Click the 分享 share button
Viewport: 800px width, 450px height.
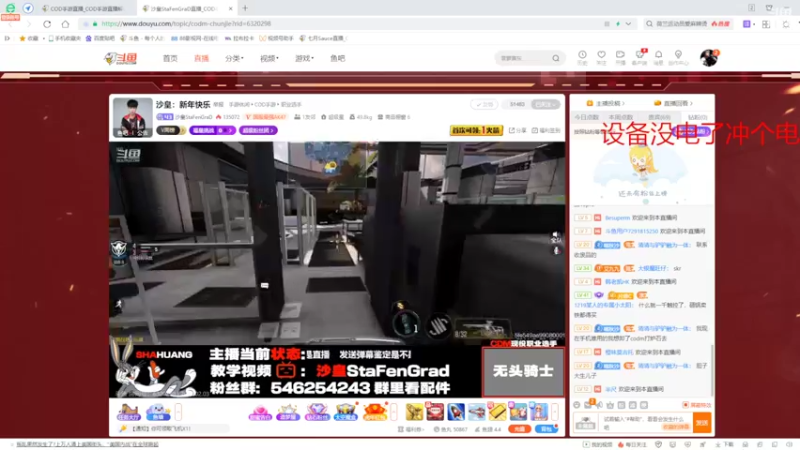pos(517,131)
